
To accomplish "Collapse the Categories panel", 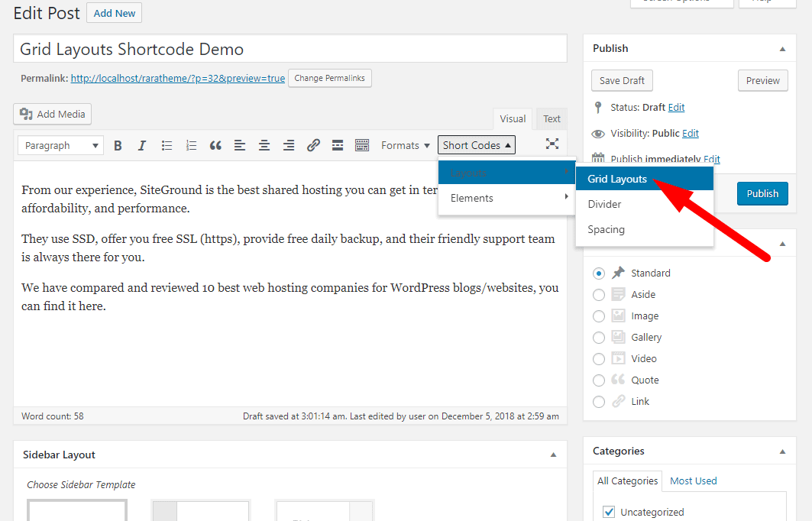I will 782,451.
